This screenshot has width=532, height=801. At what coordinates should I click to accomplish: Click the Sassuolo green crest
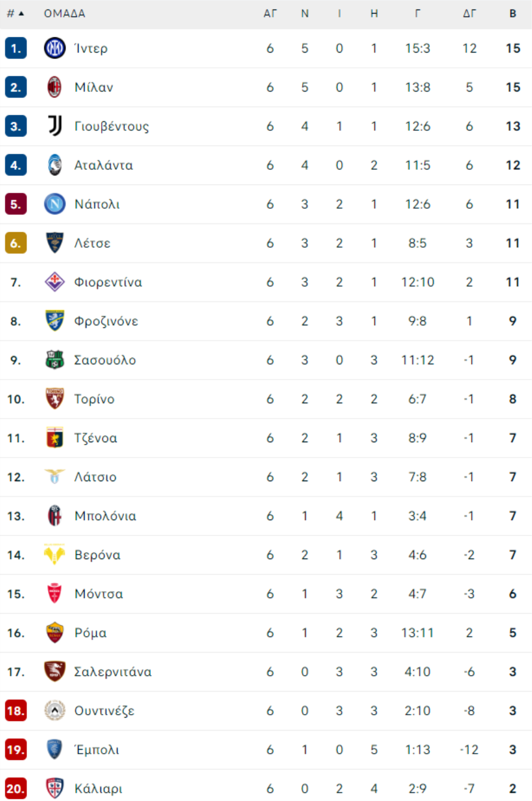point(54,360)
